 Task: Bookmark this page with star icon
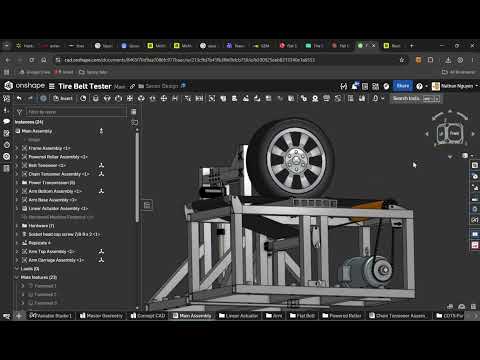point(402,60)
